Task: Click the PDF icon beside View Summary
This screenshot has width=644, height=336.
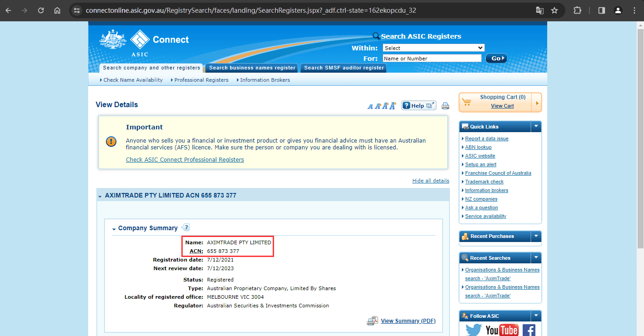Action: (373, 321)
